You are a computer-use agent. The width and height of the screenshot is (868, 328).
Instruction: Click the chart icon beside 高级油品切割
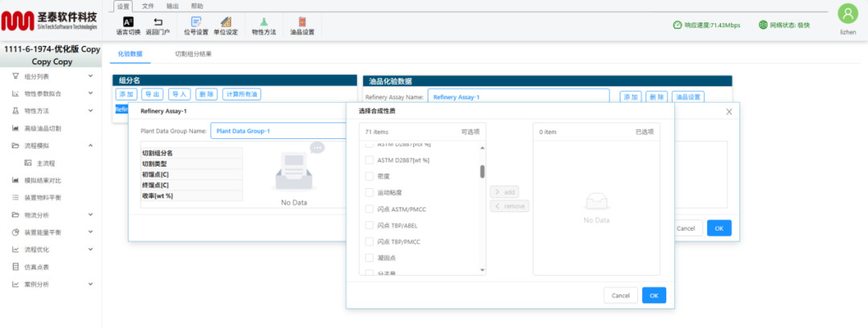click(15, 129)
